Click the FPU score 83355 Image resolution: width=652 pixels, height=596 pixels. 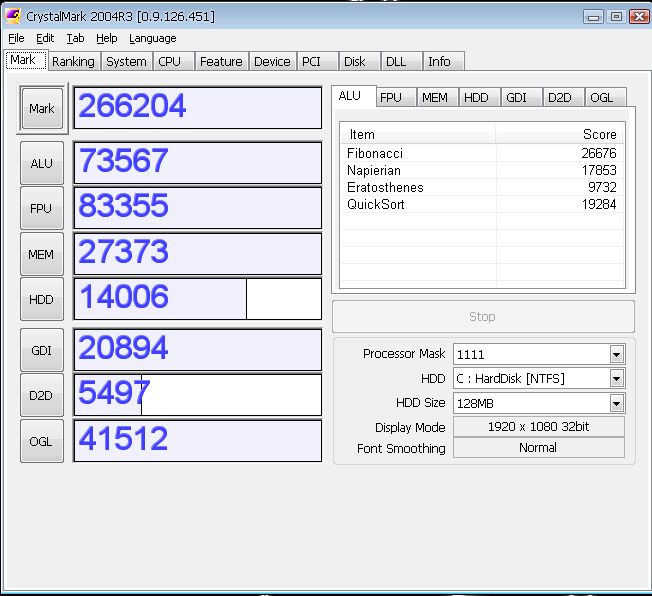[198, 208]
